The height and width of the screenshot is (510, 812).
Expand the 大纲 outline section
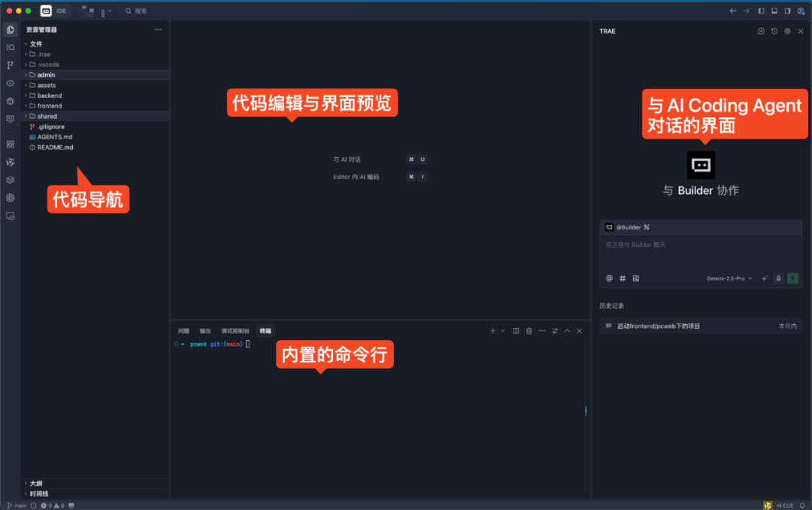point(35,484)
